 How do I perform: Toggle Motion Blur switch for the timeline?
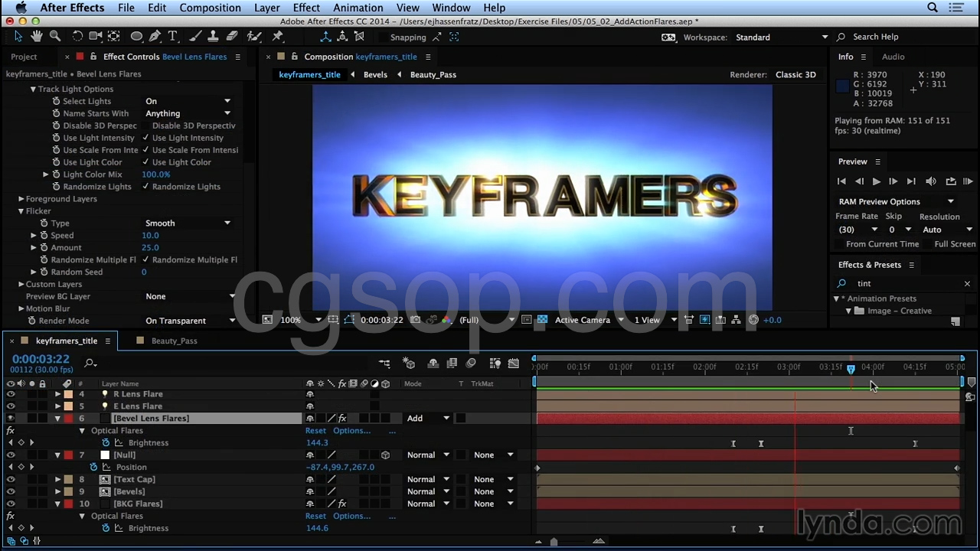(471, 364)
